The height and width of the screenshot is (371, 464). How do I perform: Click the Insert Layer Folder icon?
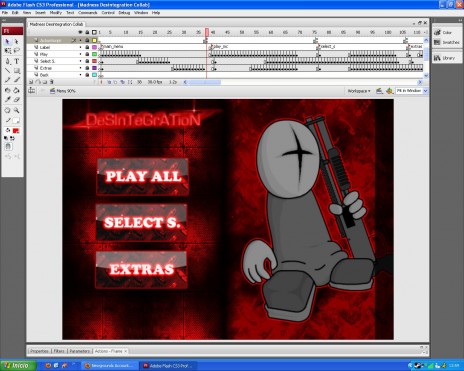[x=45, y=82]
